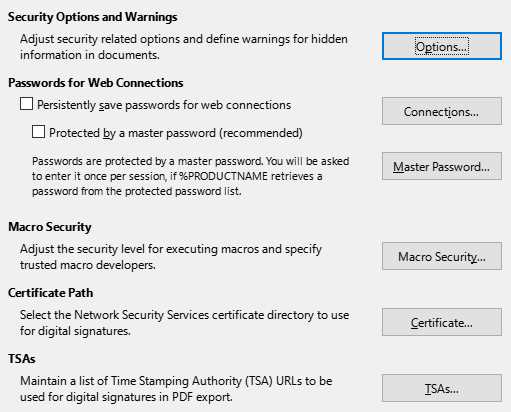
Task: Click the %PRODUCTNAME master password explanation paragraph
Action: tap(190, 176)
